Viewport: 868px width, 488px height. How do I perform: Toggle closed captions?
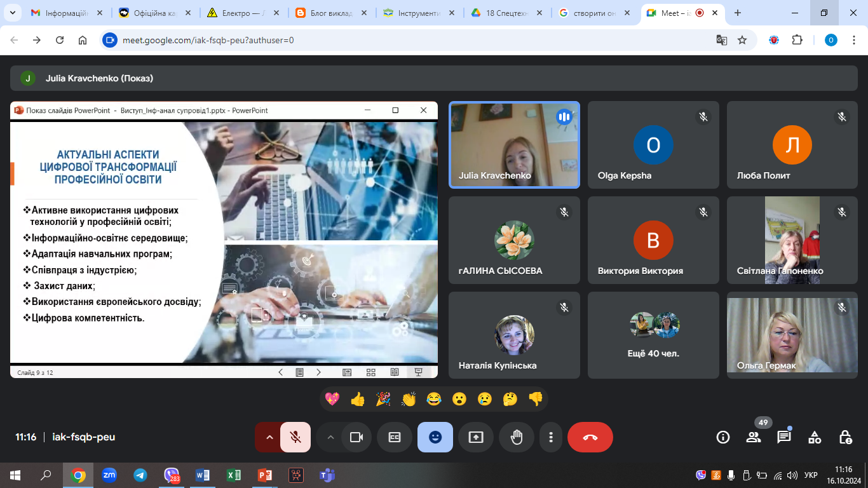tap(395, 437)
